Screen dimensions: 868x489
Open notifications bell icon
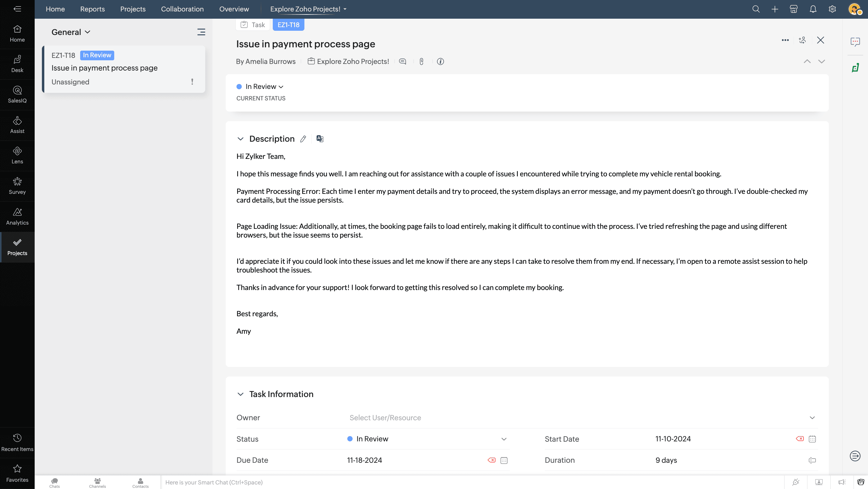tap(813, 9)
